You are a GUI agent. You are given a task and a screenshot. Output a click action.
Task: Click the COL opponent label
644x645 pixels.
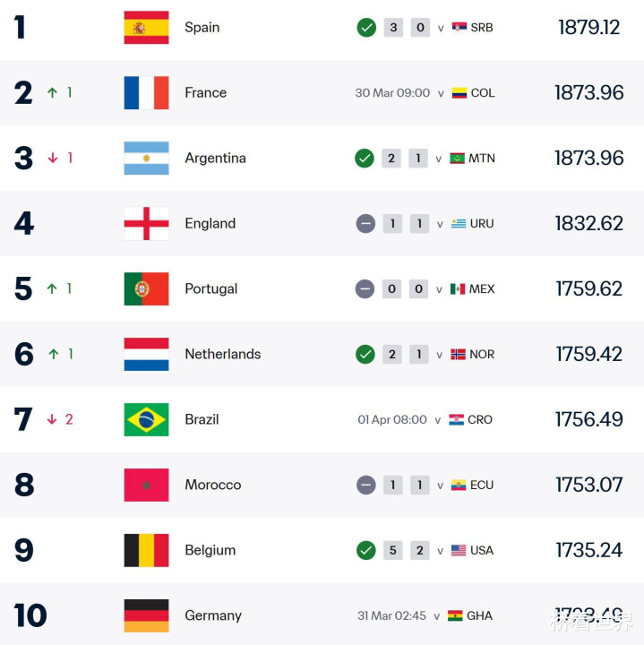pos(483,93)
